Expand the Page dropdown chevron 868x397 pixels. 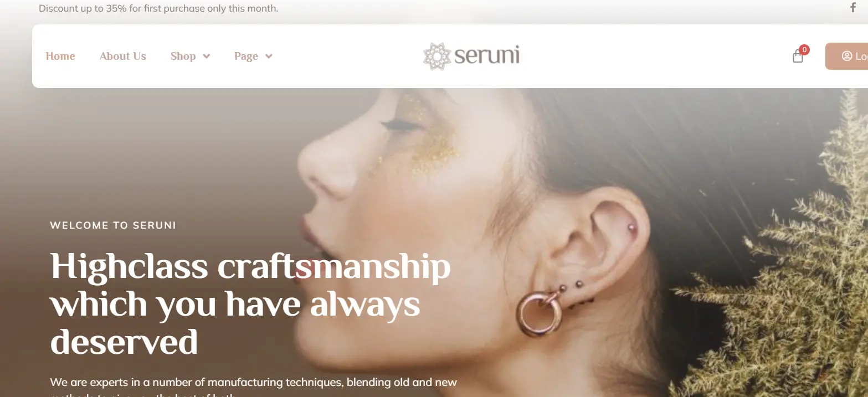(269, 56)
